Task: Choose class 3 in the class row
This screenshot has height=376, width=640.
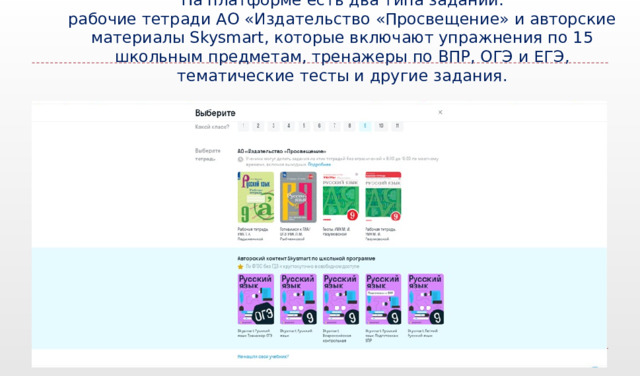Action: pos(273,126)
